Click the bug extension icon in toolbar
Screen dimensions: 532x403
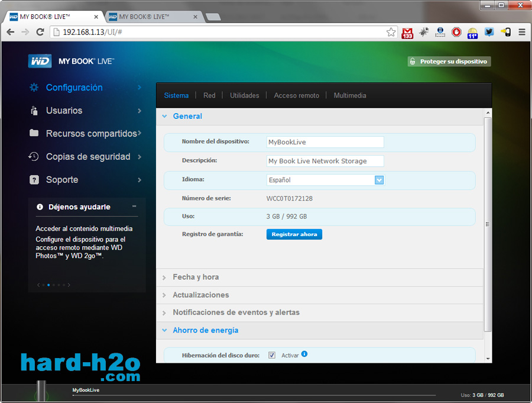click(424, 32)
